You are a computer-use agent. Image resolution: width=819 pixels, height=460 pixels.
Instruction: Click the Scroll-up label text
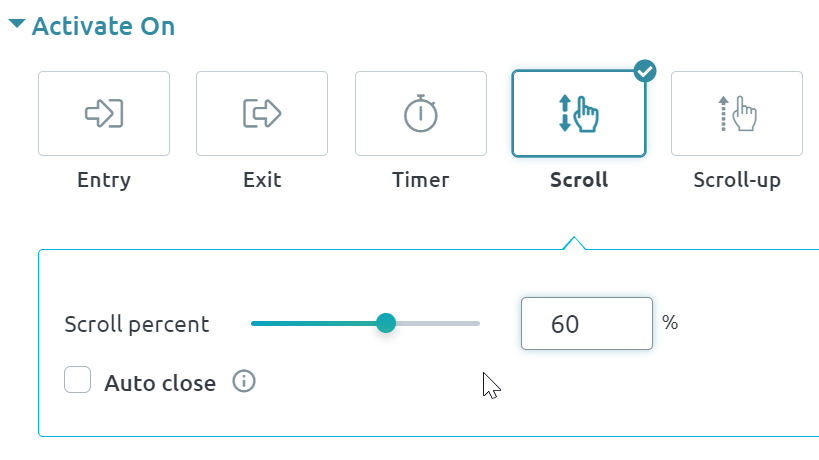pyautogui.click(x=737, y=181)
